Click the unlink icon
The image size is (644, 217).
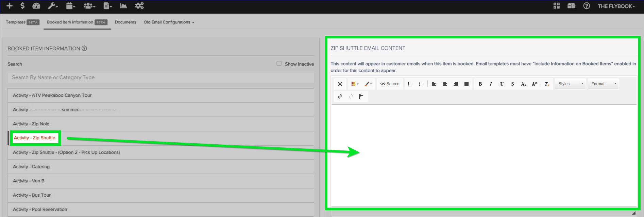point(351,96)
